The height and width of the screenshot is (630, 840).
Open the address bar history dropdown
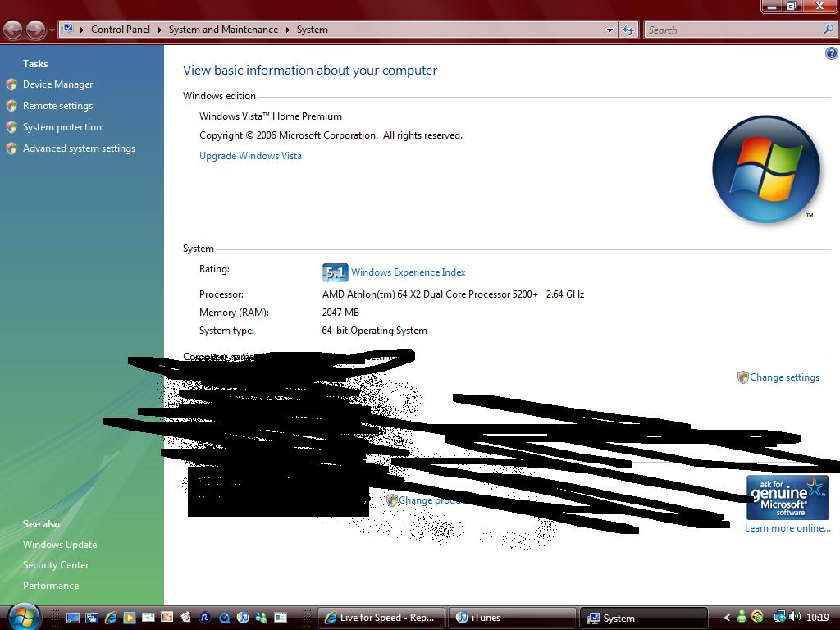(x=609, y=30)
